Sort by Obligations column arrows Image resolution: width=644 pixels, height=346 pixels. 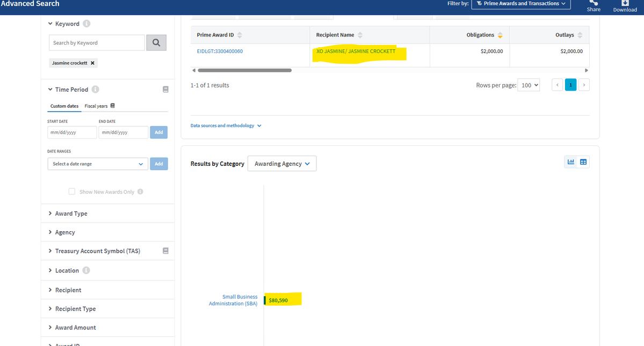[x=500, y=35]
